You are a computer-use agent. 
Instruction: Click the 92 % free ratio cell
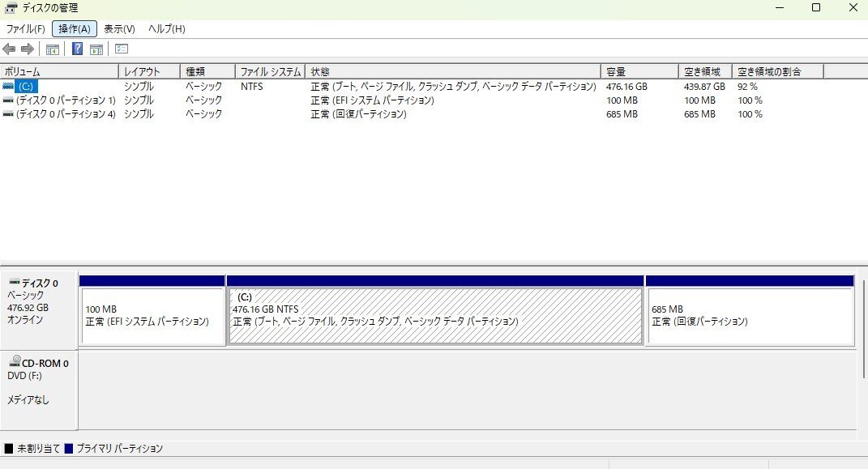(x=747, y=87)
